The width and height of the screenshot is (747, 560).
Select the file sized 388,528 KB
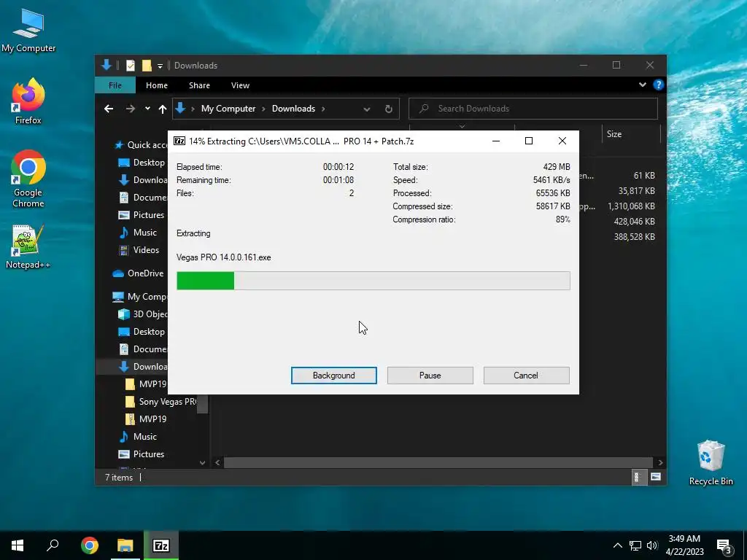[634, 237]
